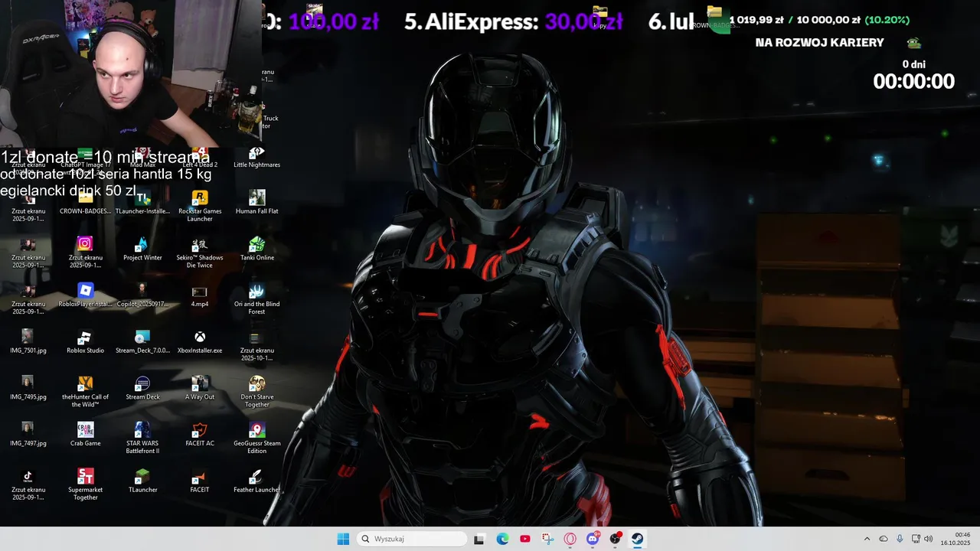Open the Rockstar Games Launcher shortcut
The width and height of the screenshot is (980, 551).
(200, 206)
